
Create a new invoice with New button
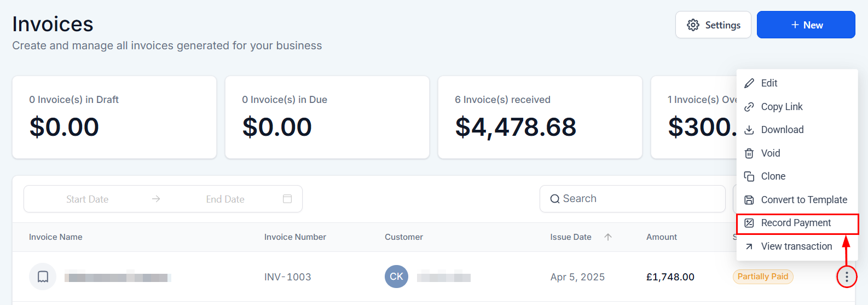pos(806,25)
